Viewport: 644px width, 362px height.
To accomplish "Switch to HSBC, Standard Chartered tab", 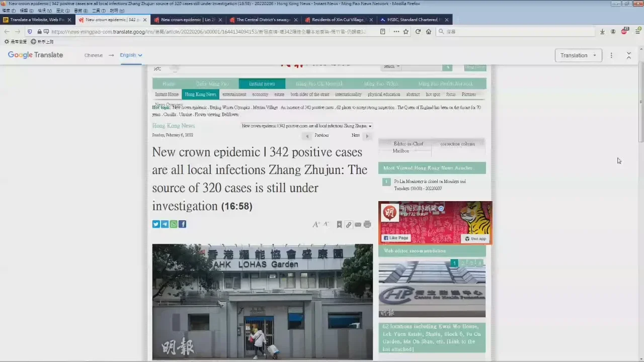I will click(x=415, y=20).
